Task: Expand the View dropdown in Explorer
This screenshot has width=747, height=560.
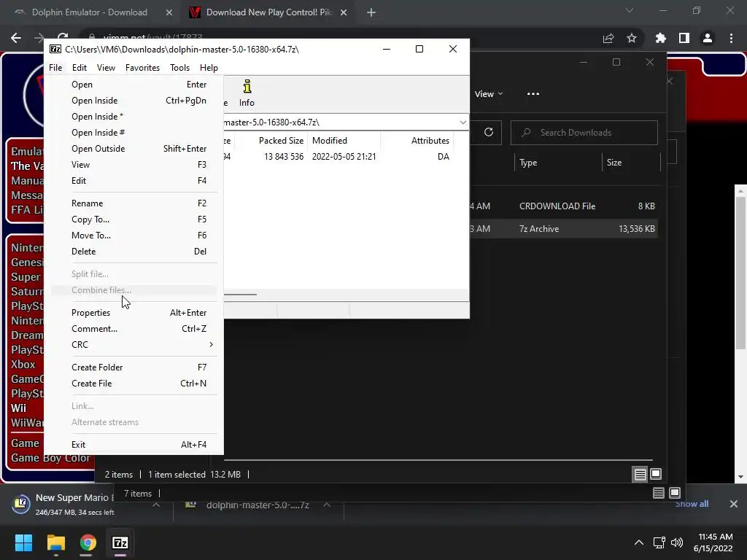Action: point(489,94)
